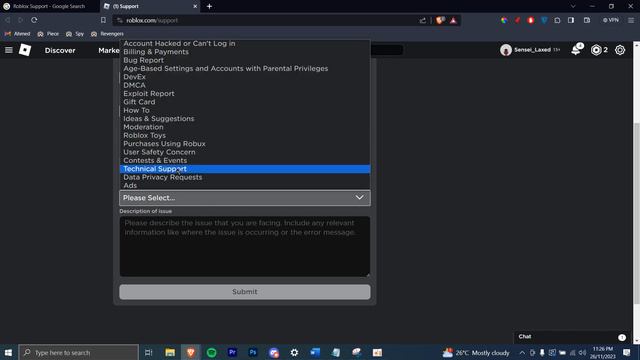Select Account Hacked or Can't Log in

[x=245, y=43]
